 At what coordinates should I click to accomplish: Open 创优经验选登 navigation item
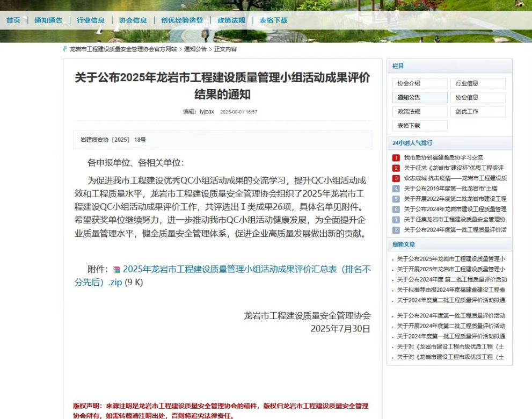pyautogui.click(x=182, y=20)
